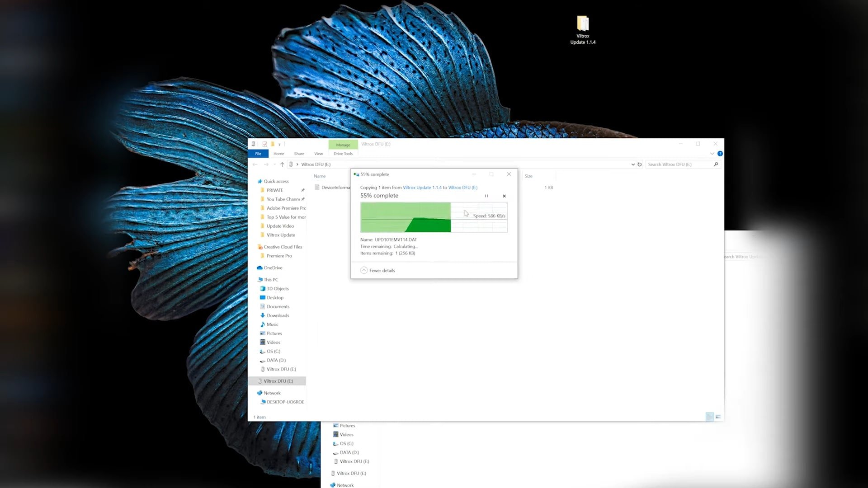The image size is (868, 488).
Task: Open the You Tube Channel pinned folder
Action: (283, 199)
